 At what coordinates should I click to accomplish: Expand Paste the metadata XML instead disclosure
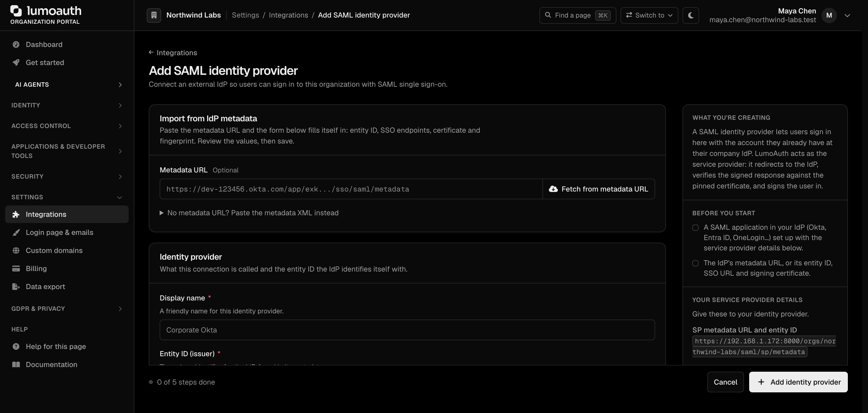[249, 213]
